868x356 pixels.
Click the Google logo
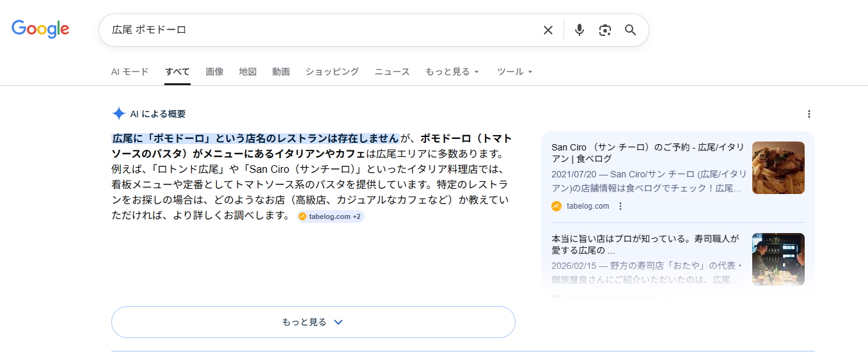click(40, 29)
